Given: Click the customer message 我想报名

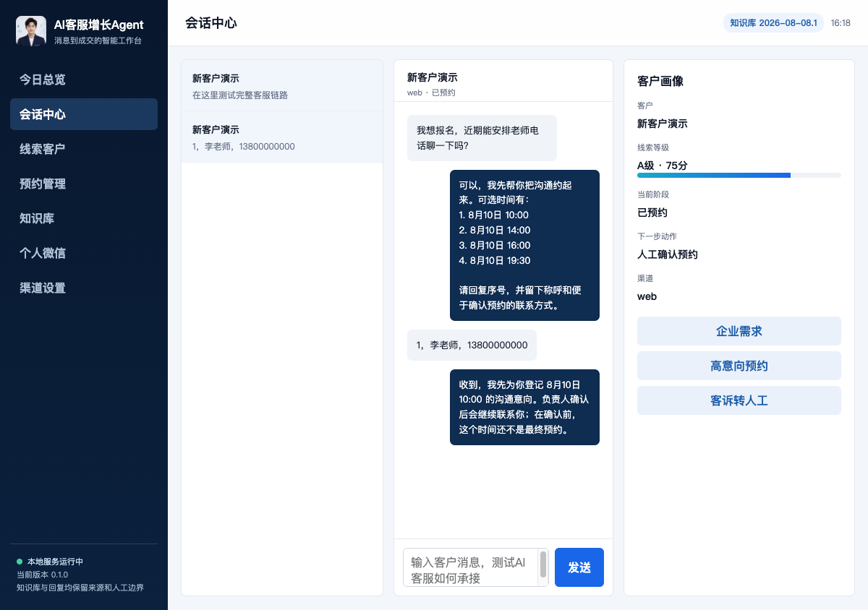Looking at the screenshot, I should pyautogui.click(x=482, y=138).
